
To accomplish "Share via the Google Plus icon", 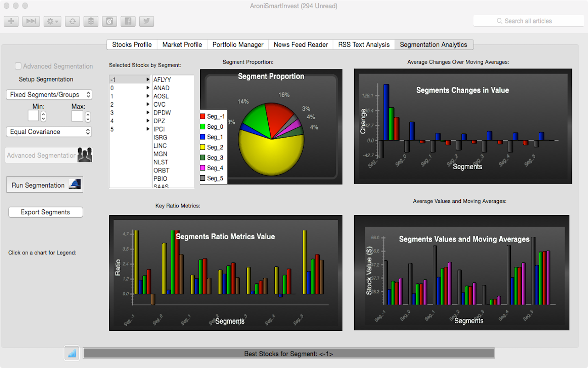I will (x=109, y=21).
